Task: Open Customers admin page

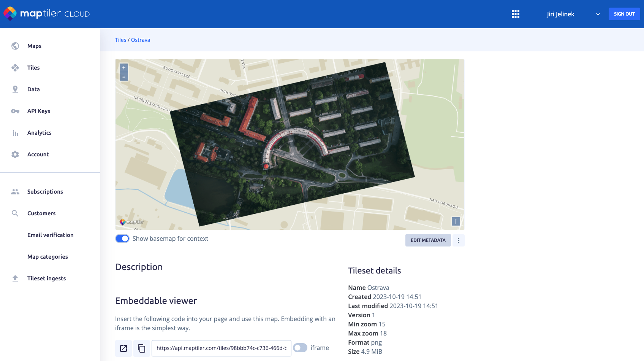Action: tap(41, 213)
